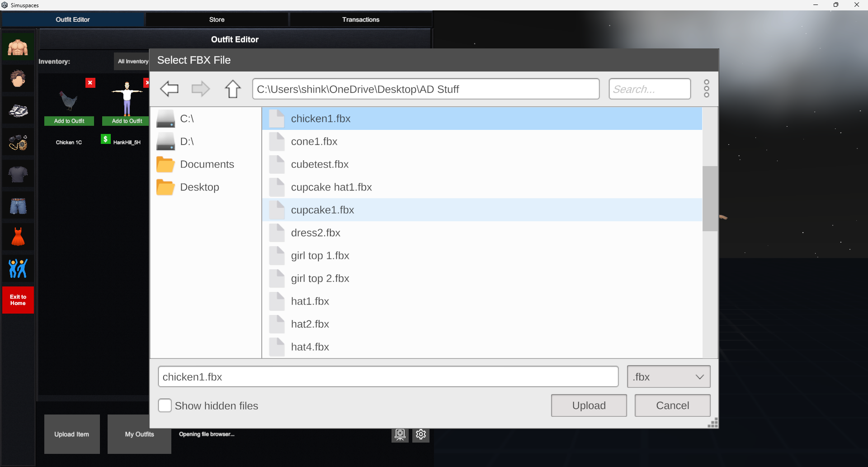Screen dimensions: 868x467
Task: Click the file list vertical scrollbar thumb
Action: click(710, 198)
